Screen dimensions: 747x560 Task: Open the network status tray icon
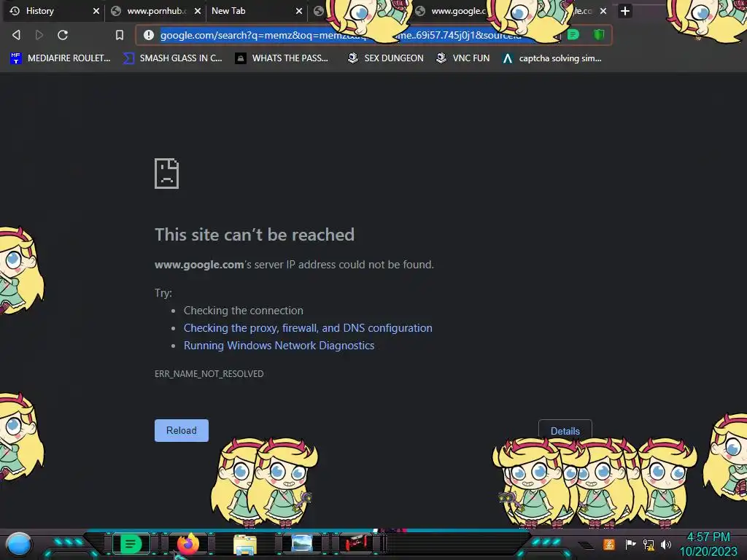pos(649,544)
